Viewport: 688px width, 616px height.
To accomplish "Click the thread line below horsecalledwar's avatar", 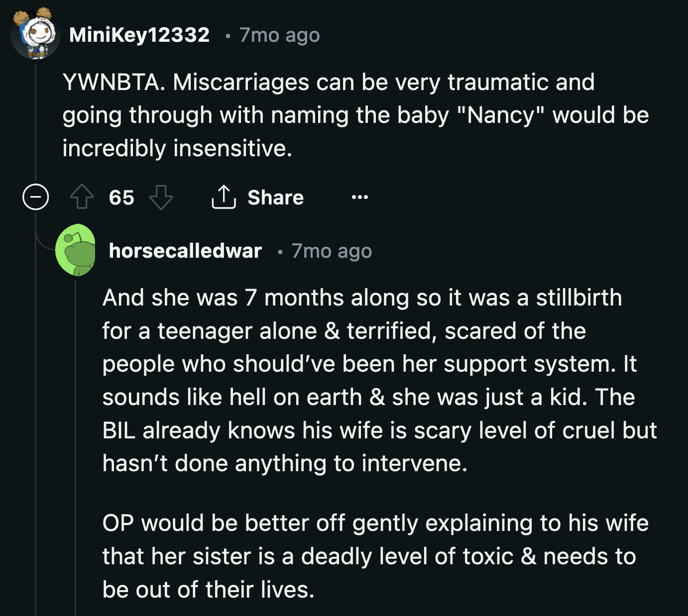I will (x=75, y=448).
